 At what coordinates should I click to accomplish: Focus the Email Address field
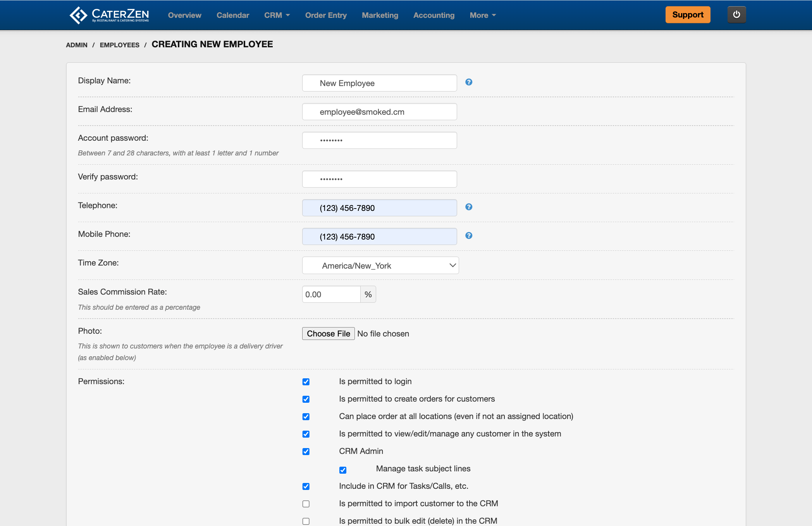pos(380,112)
